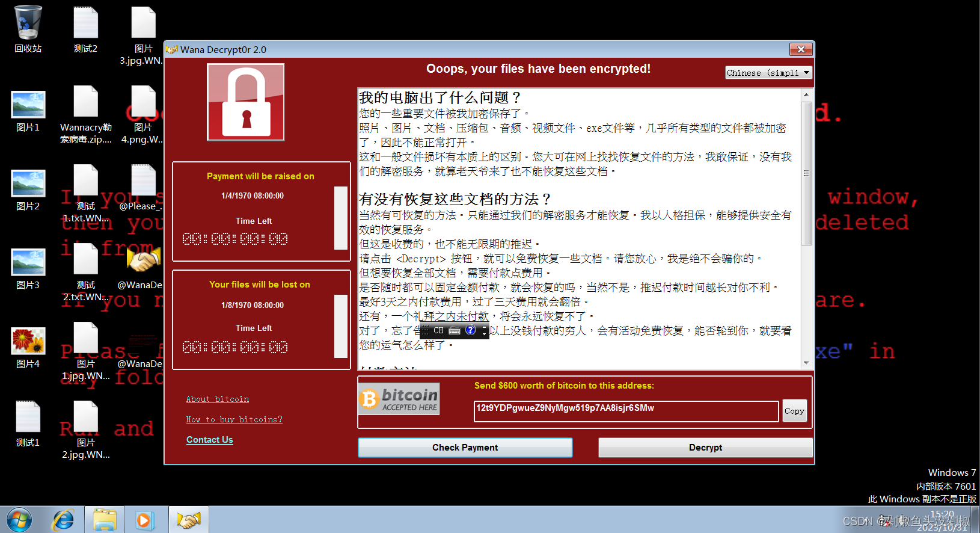Click the date 1/8/1970 08:00:00
Viewport: 980px width, 533px height.
tap(253, 305)
